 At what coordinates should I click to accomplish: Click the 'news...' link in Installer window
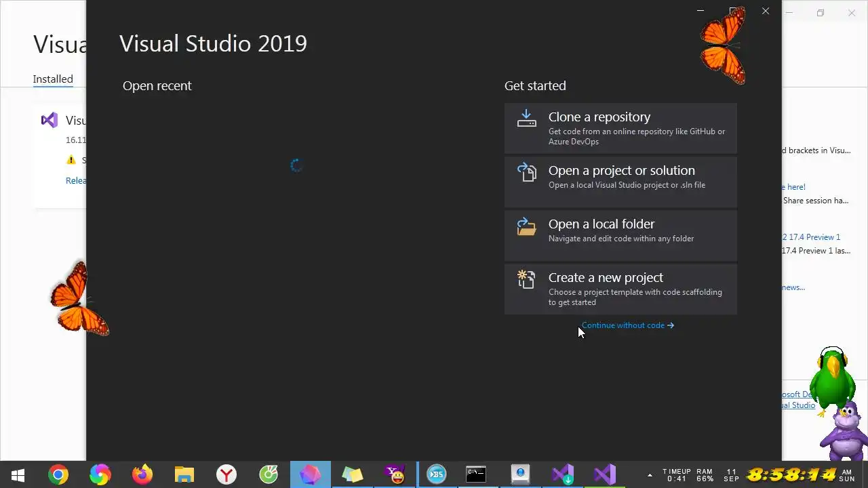click(x=793, y=287)
